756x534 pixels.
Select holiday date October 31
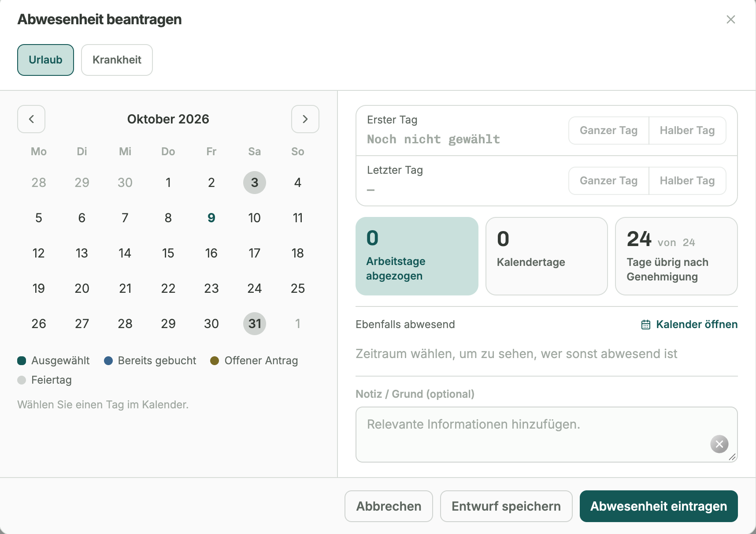(255, 324)
